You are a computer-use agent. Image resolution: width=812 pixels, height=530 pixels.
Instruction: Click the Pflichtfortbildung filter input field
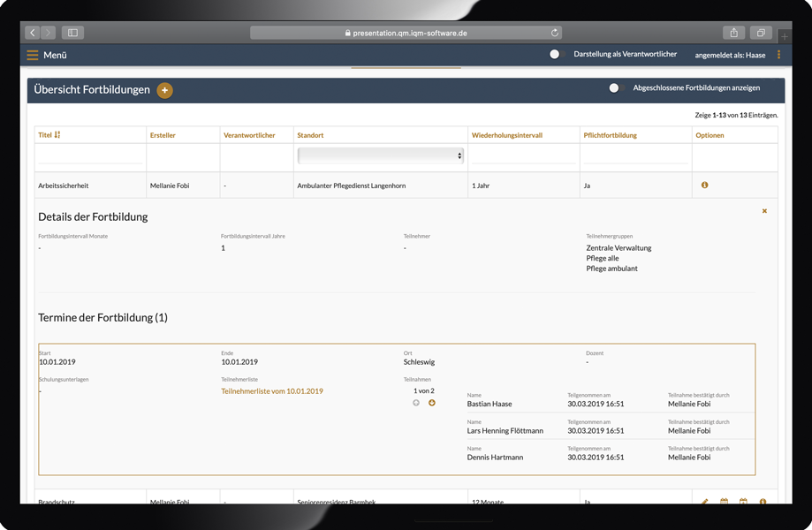click(635, 156)
